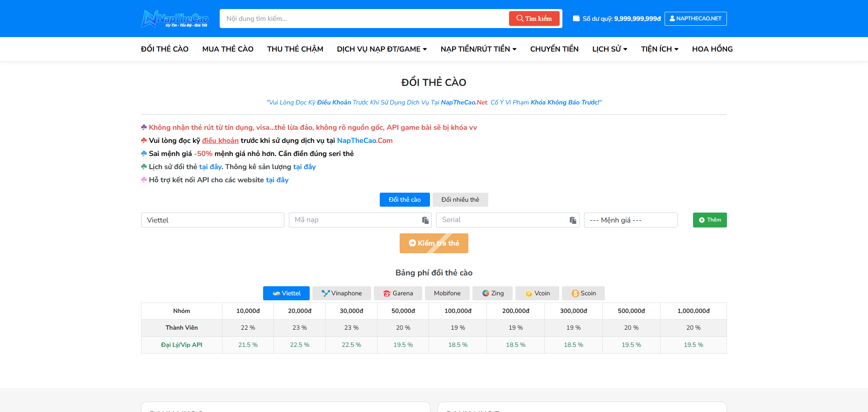Expand the NẠP TIỀN/RÚT TIỀN menu
The height and width of the screenshot is (412, 868).
[479, 49]
